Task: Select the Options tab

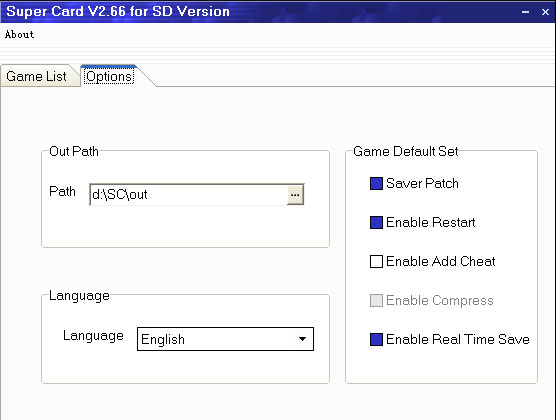Action: tap(109, 76)
